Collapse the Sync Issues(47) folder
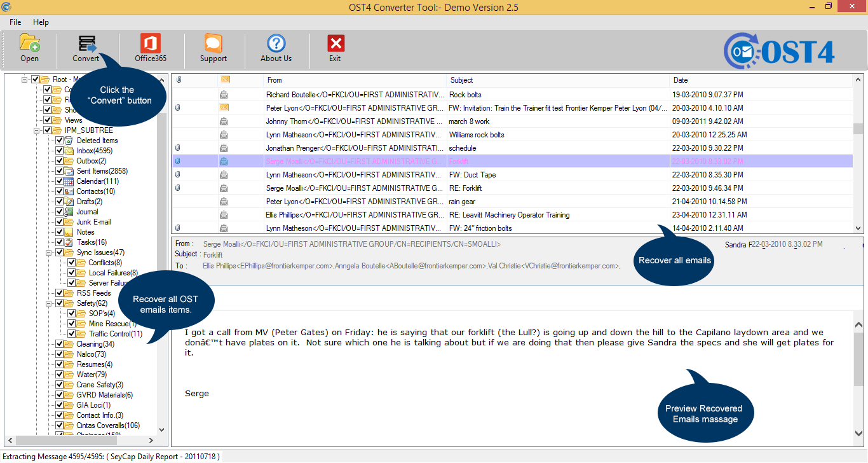This screenshot has width=868, height=463. pyautogui.click(x=50, y=252)
